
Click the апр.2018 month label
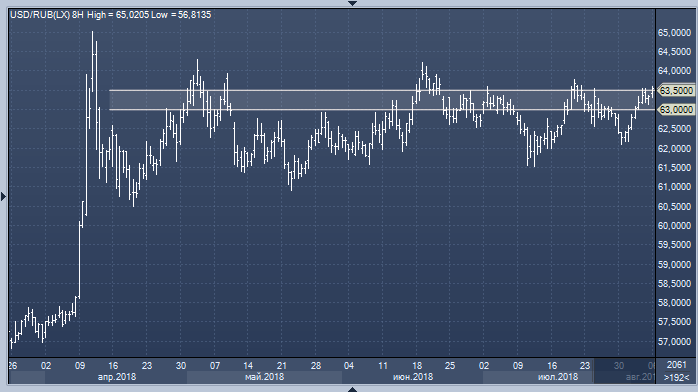117,377
